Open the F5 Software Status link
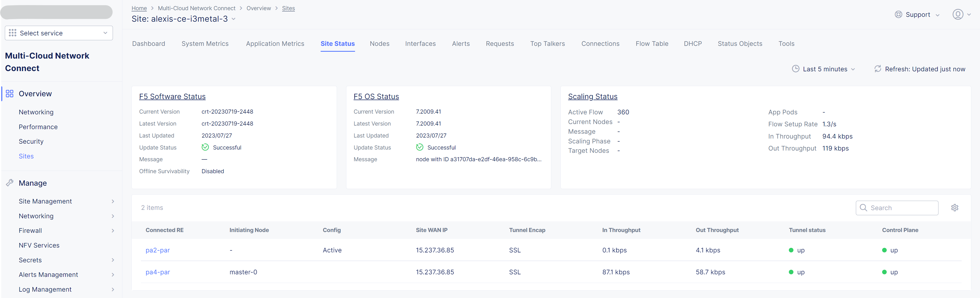 pyautogui.click(x=172, y=97)
